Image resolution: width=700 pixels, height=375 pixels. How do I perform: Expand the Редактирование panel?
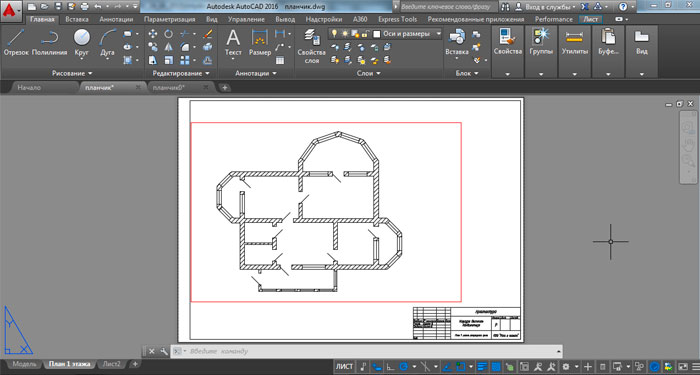click(180, 73)
